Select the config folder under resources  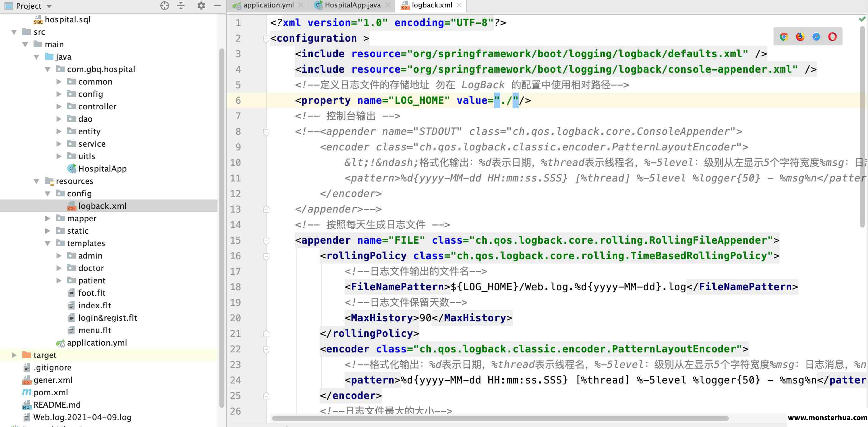(79, 193)
